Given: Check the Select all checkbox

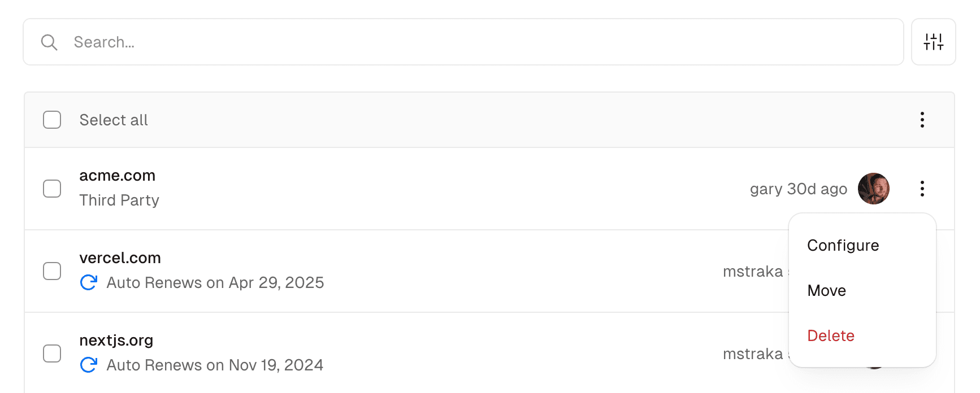Looking at the screenshot, I should 52,120.
